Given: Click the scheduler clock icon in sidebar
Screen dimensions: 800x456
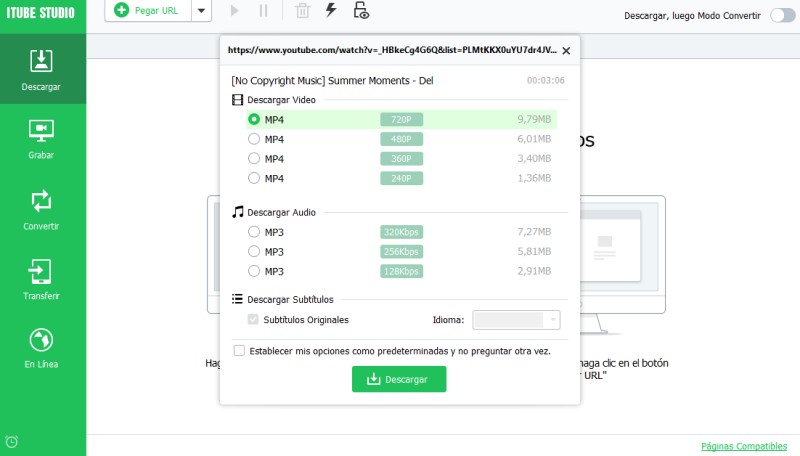Looking at the screenshot, I should [x=12, y=441].
